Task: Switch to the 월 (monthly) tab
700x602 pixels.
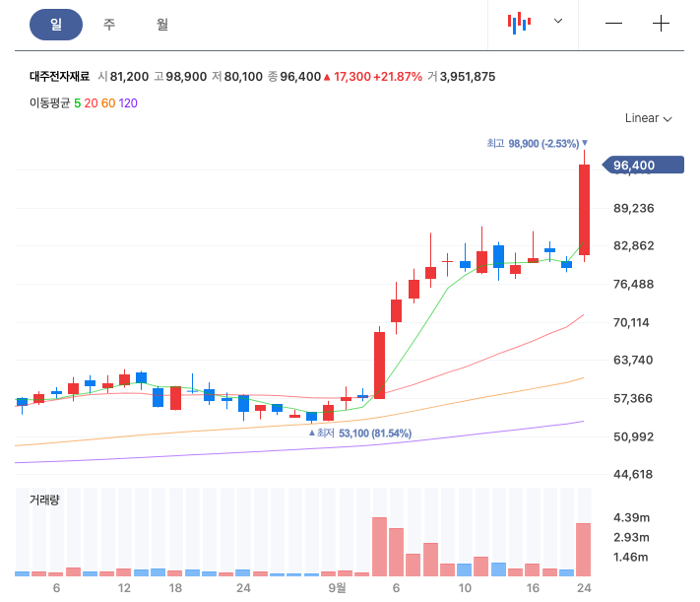Action: point(162,24)
